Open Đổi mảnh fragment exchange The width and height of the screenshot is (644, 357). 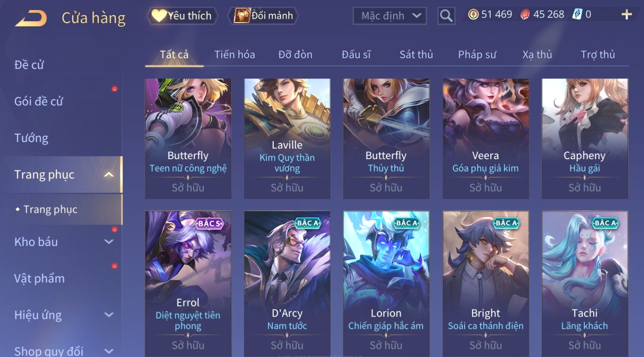(263, 16)
